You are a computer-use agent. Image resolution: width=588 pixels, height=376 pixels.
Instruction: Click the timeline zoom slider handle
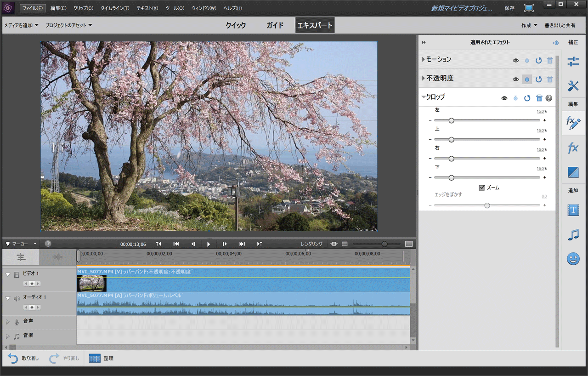pyautogui.click(x=384, y=244)
